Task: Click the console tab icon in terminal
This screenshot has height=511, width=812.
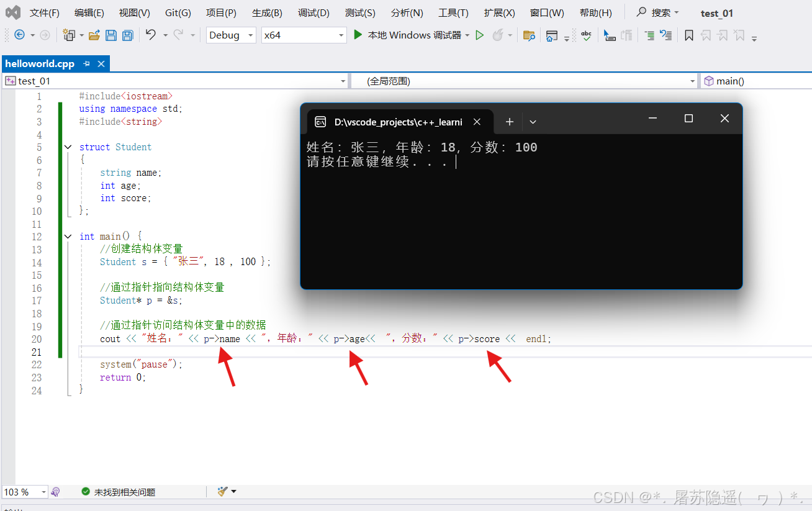Action: tap(320, 122)
